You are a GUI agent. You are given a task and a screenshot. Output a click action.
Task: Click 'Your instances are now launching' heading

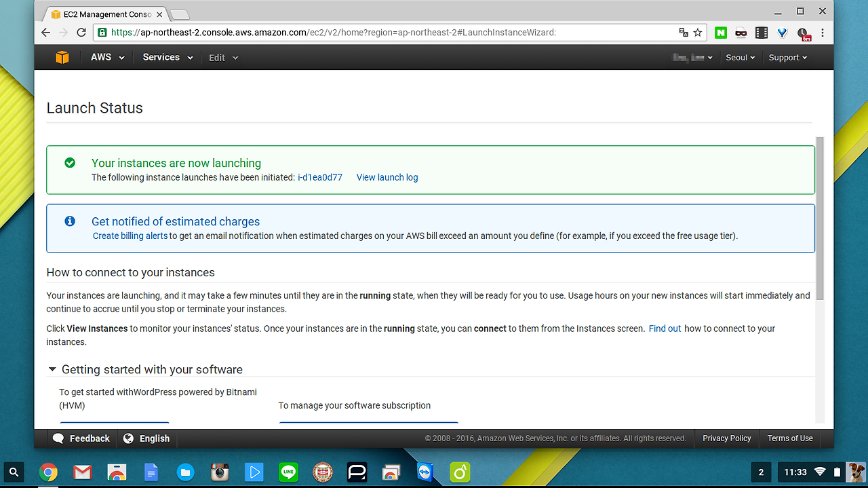(x=176, y=163)
